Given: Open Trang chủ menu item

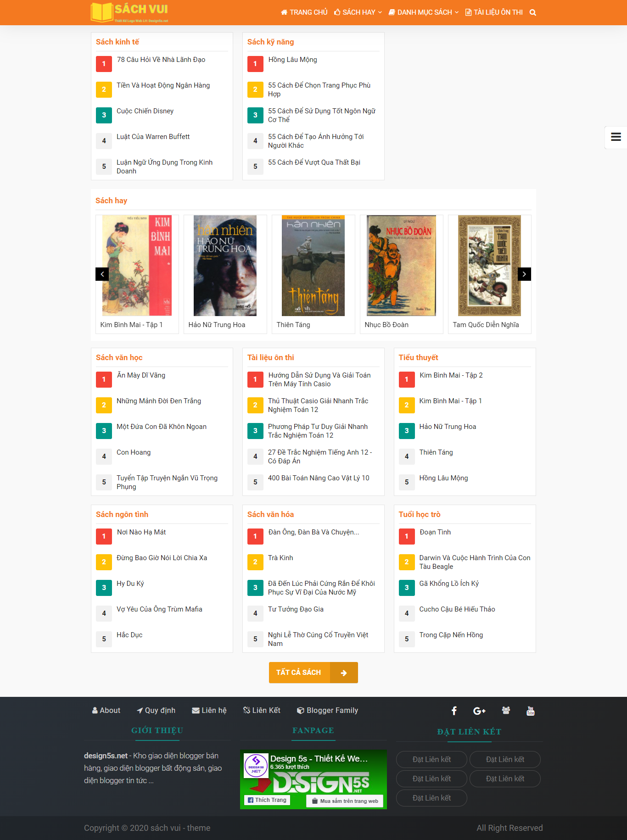Looking at the screenshot, I should pyautogui.click(x=304, y=12).
